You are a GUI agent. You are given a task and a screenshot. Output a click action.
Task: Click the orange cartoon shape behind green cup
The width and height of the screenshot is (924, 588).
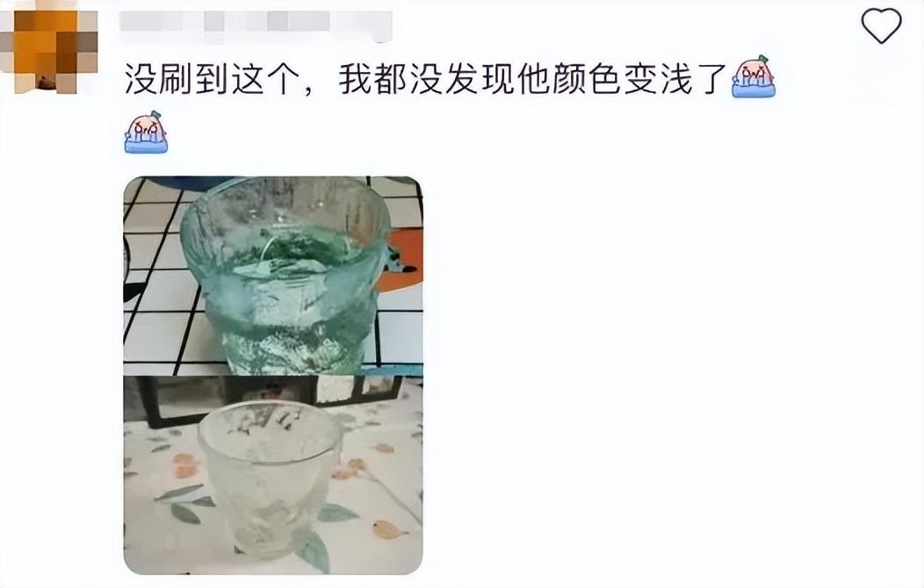401,261
